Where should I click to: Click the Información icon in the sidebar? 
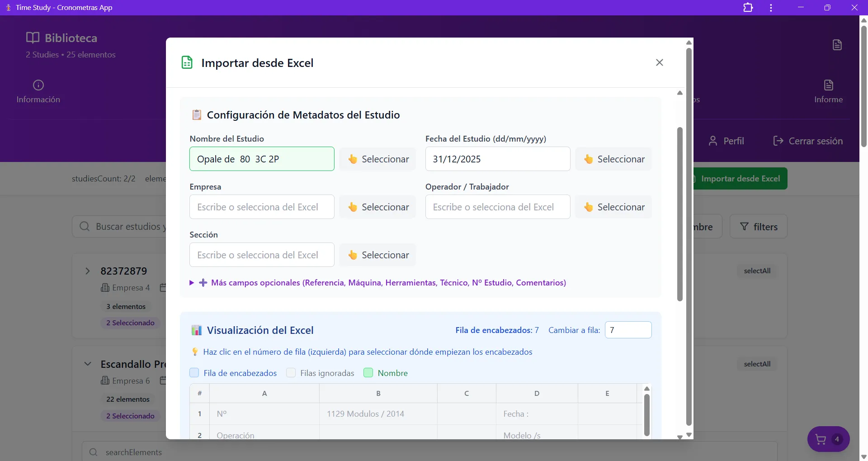click(x=38, y=86)
